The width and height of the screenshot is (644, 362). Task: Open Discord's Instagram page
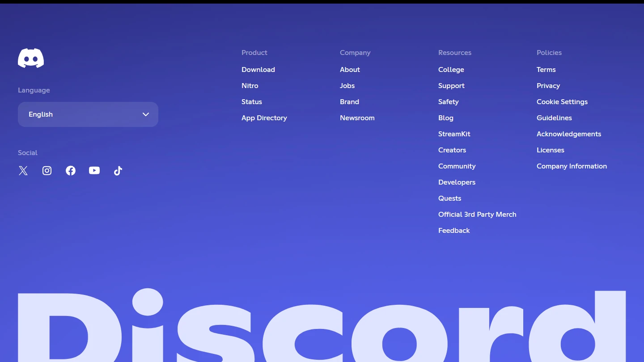47,171
